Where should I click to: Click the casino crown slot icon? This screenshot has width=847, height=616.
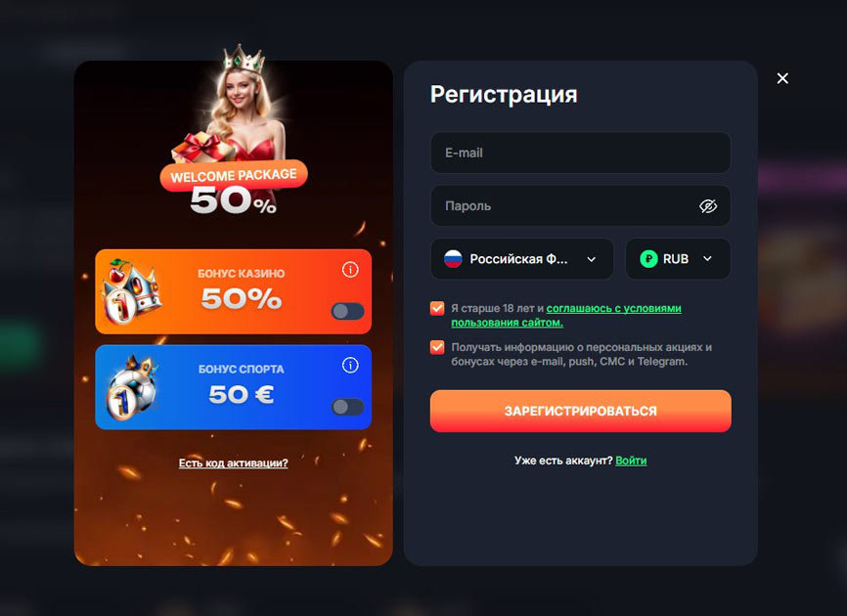point(132,291)
